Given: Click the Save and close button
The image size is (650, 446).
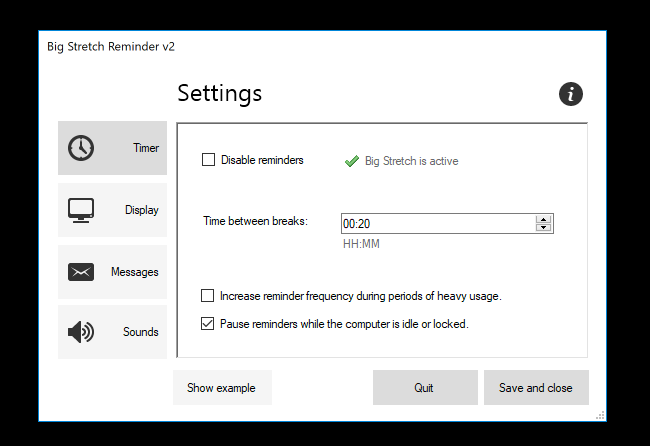Looking at the screenshot, I should coord(536,388).
